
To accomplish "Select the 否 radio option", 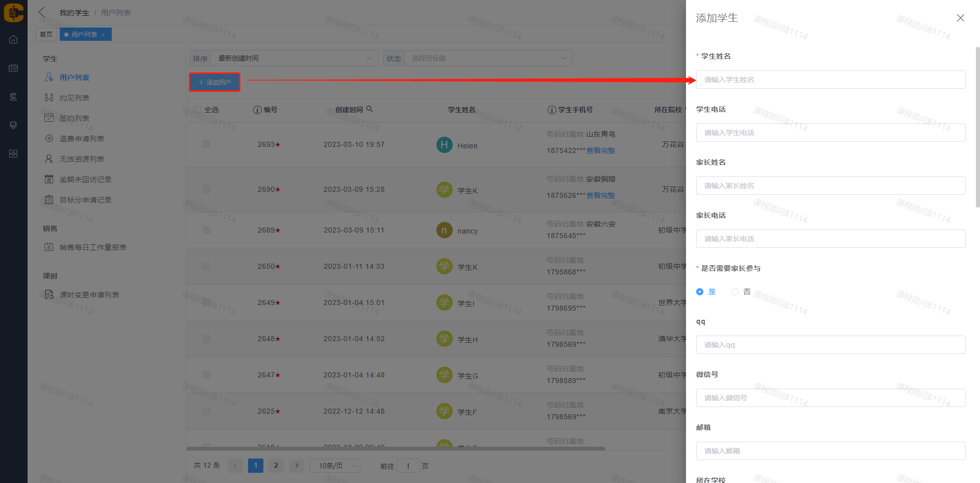I will [735, 292].
